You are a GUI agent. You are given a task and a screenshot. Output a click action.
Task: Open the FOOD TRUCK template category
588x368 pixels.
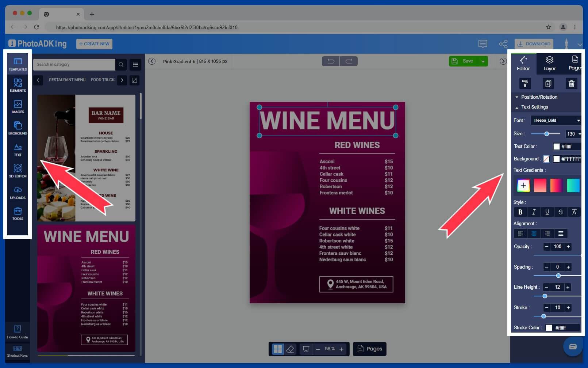point(103,80)
